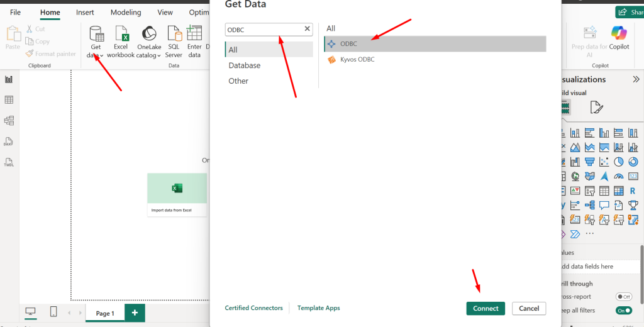Insert the globe Map visual
This screenshot has width=644, height=327.
pyautogui.click(x=575, y=176)
